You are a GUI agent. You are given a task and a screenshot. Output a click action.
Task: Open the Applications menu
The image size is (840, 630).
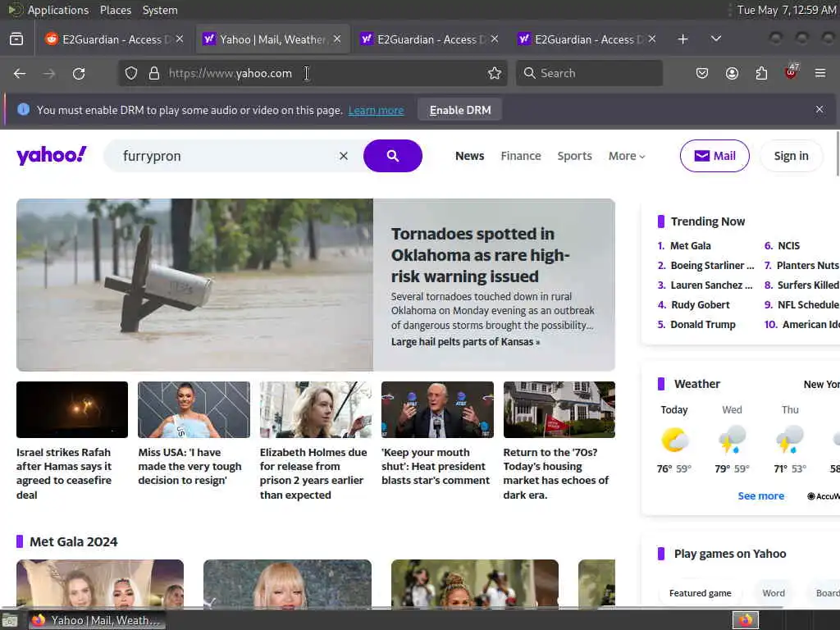58,10
